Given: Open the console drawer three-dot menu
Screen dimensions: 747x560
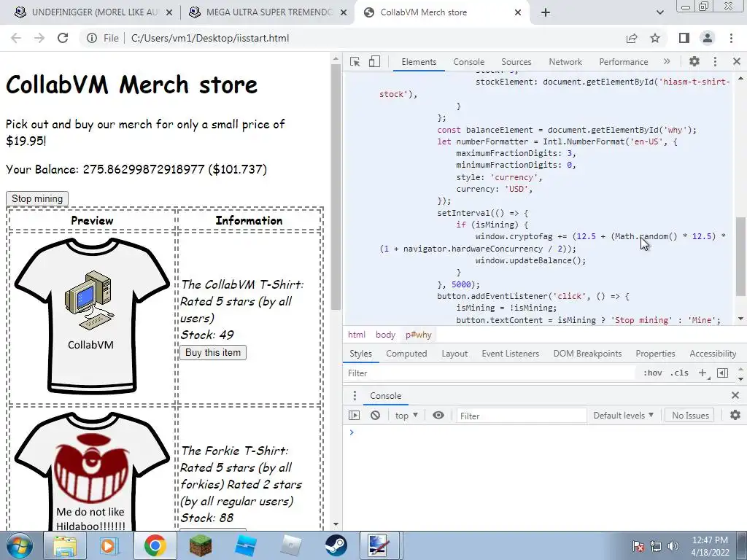Looking at the screenshot, I should click(355, 396).
